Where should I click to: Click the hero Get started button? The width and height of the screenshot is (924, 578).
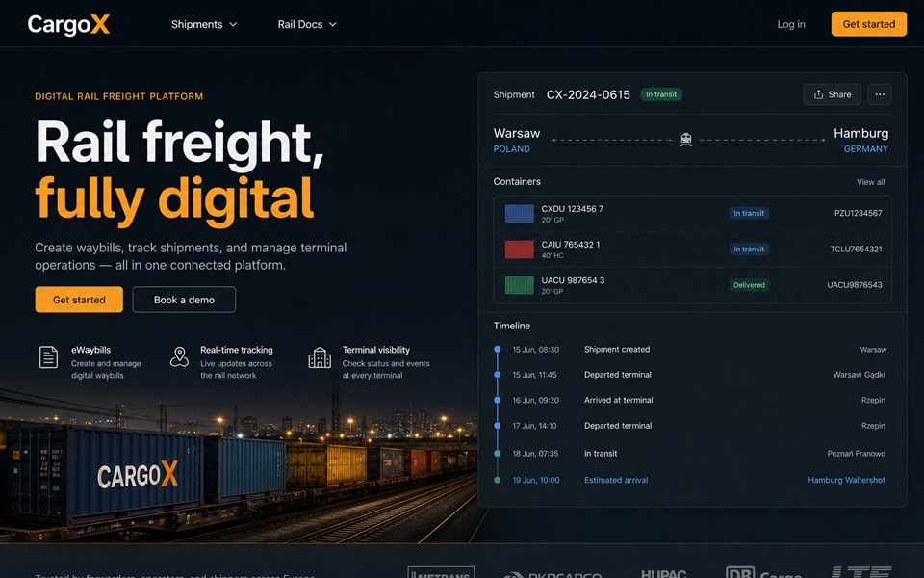point(79,300)
